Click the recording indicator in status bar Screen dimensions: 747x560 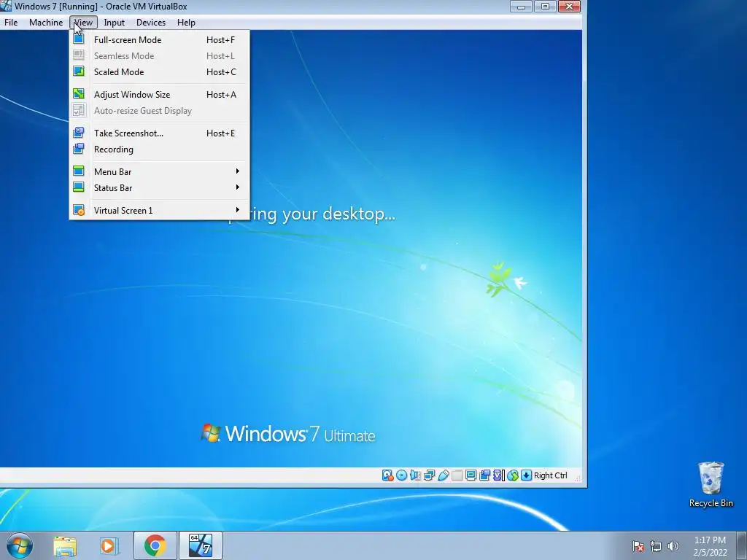pyautogui.click(x=484, y=475)
